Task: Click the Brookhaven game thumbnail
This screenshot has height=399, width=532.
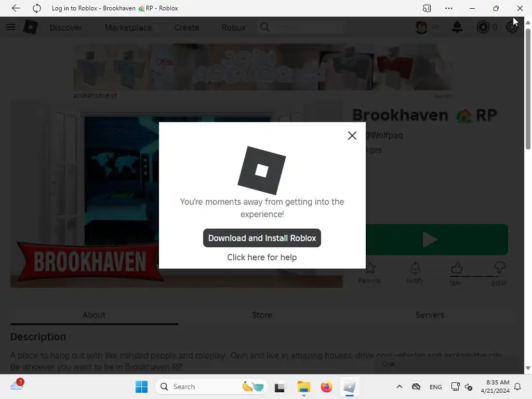Action: click(x=177, y=194)
